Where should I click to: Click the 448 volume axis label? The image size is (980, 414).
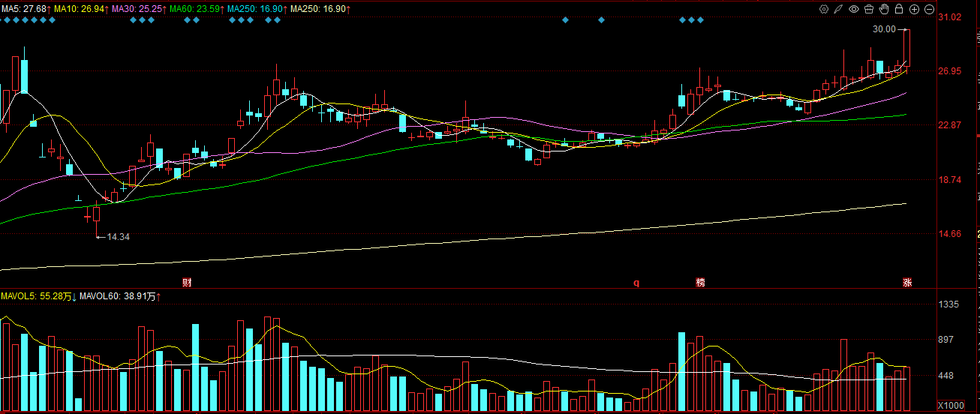point(947,376)
